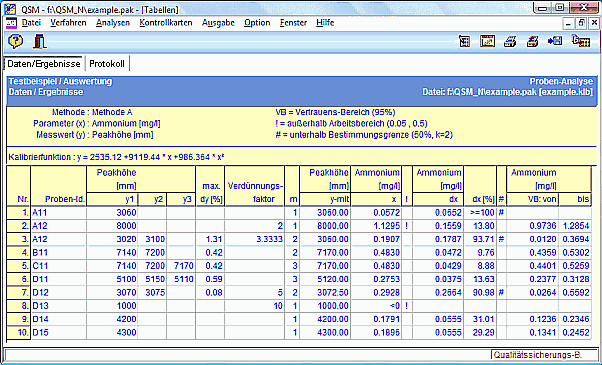Screen dimensions: 602x365
Task: Open the Analysen menu
Action: point(113,23)
